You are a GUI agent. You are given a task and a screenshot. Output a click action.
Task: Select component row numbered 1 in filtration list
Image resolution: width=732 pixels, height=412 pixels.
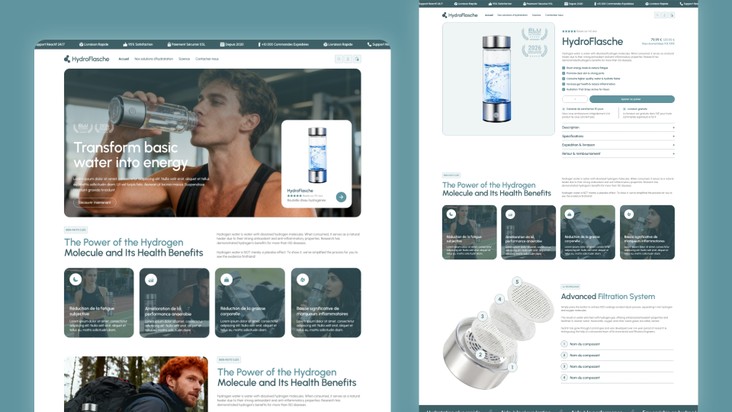point(617,344)
